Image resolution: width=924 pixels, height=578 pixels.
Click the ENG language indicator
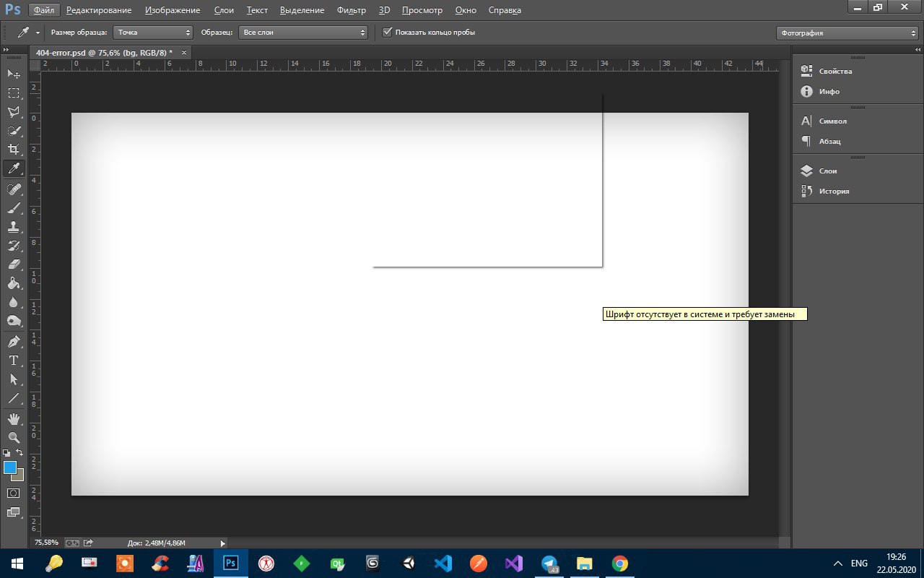point(859,564)
